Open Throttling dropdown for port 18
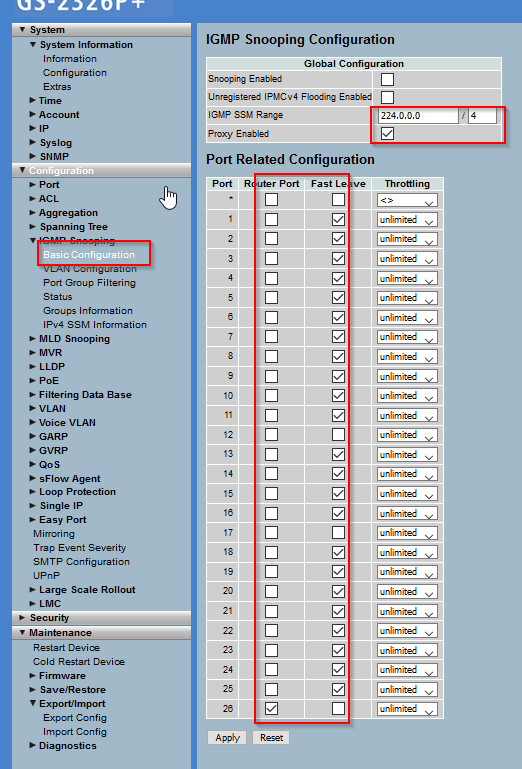The image size is (522, 769). (x=407, y=553)
